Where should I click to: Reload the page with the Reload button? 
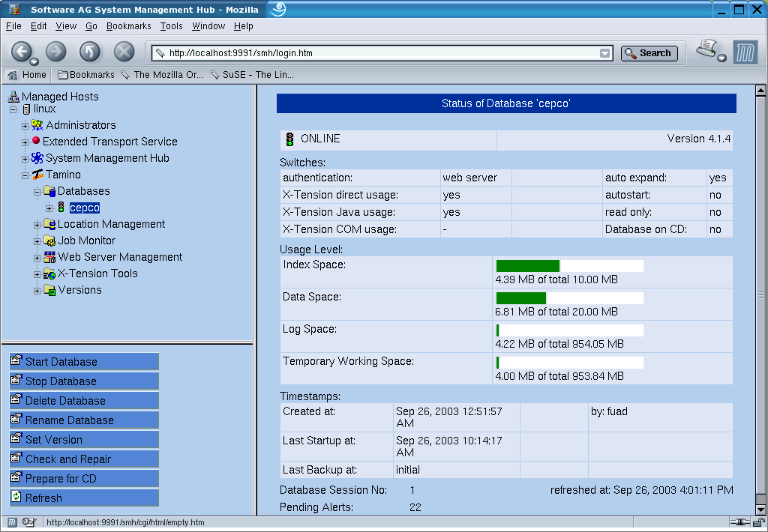click(x=90, y=52)
